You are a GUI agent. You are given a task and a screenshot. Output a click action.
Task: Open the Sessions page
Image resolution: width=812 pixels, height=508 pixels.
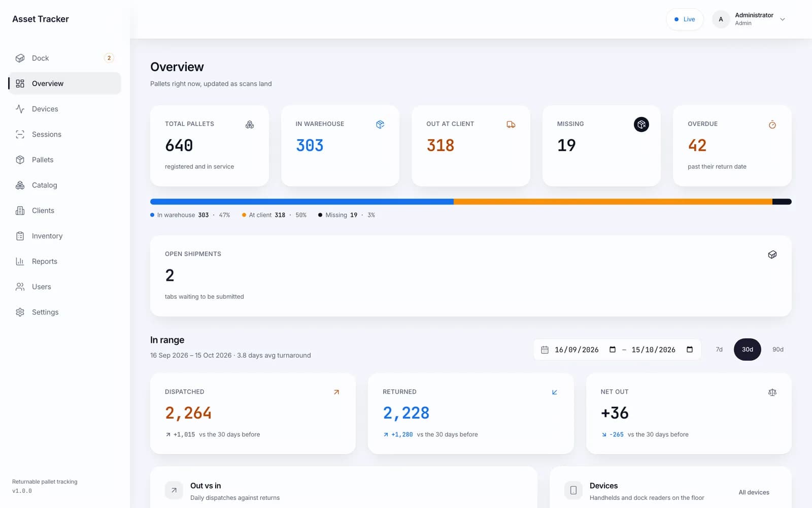(65, 134)
